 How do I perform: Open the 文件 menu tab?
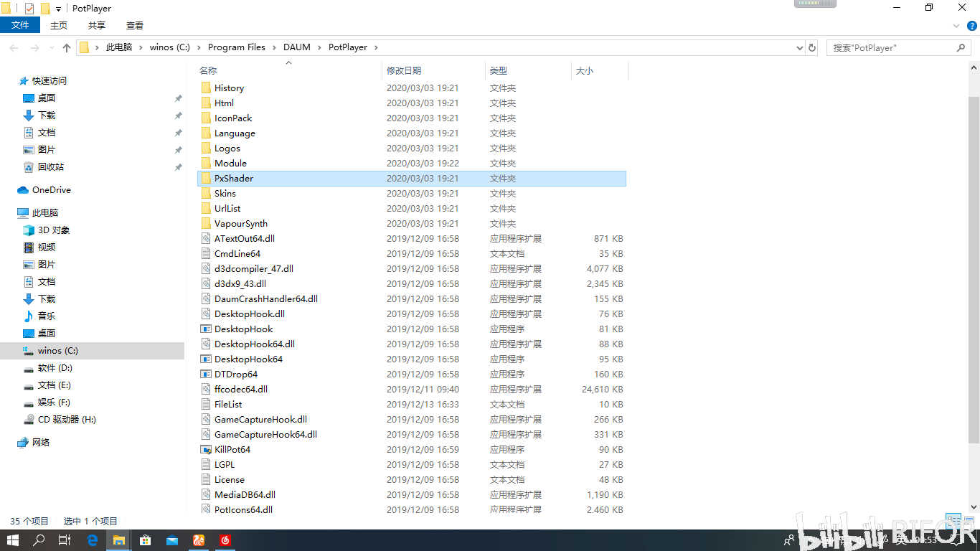pos(20,25)
